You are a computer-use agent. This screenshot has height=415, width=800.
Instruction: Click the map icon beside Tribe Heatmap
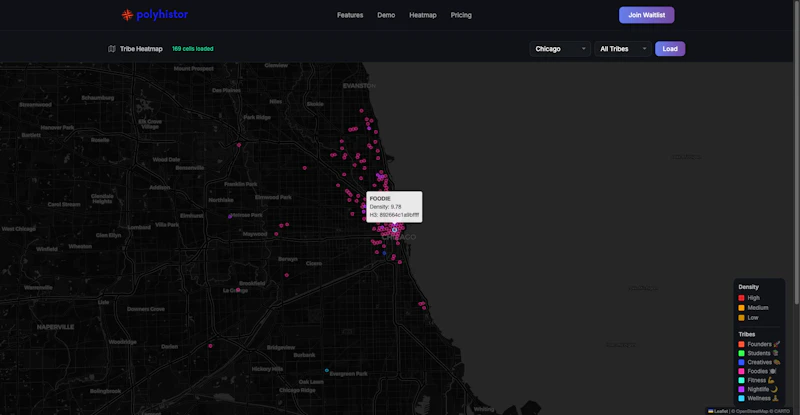tap(112, 48)
